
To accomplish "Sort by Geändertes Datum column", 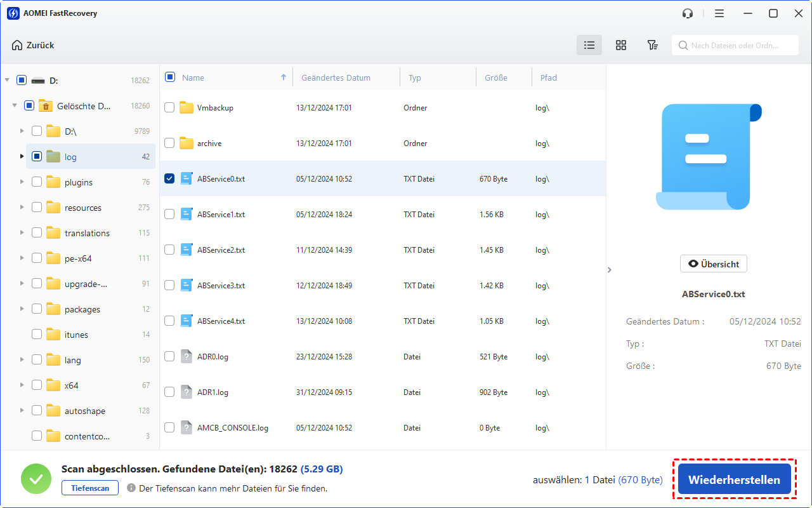I will [336, 78].
